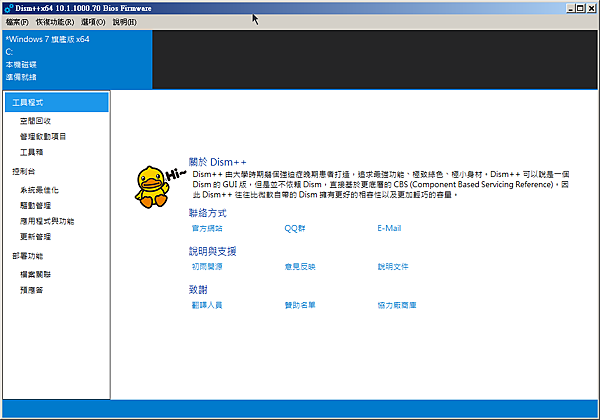Image resolution: width=600 pixels, height=420 pixels.
Task: Open the 意見反映 feedback link
Action: click(x=300, y=267)
